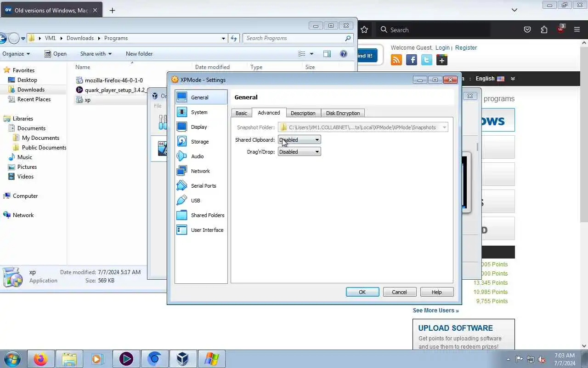Click the Facebook icon on website
The width and height of the screenshot is (588, 368).
pos(412,60)
